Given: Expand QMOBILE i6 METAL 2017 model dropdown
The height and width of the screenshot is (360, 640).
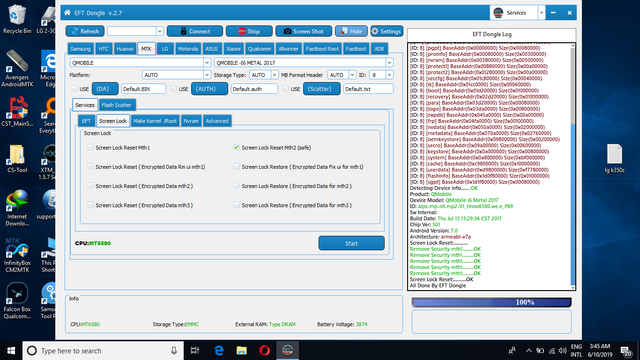Looking at the screenshot, I should click(x=389, y=63).
